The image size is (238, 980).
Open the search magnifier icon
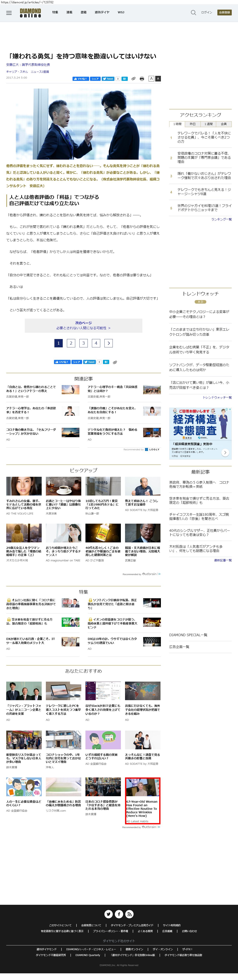pyautogui.click(x=193, y=13)
